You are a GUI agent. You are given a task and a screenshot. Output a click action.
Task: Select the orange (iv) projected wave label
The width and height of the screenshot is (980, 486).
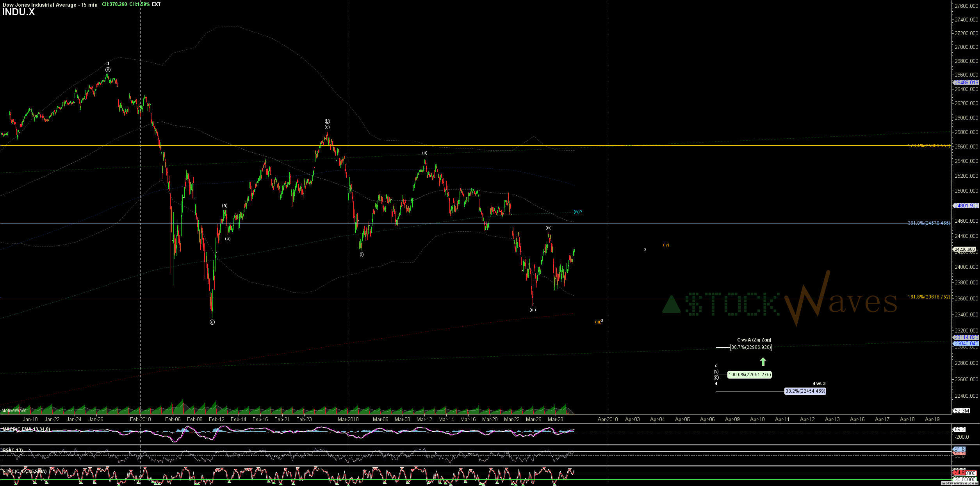(666, 245)
